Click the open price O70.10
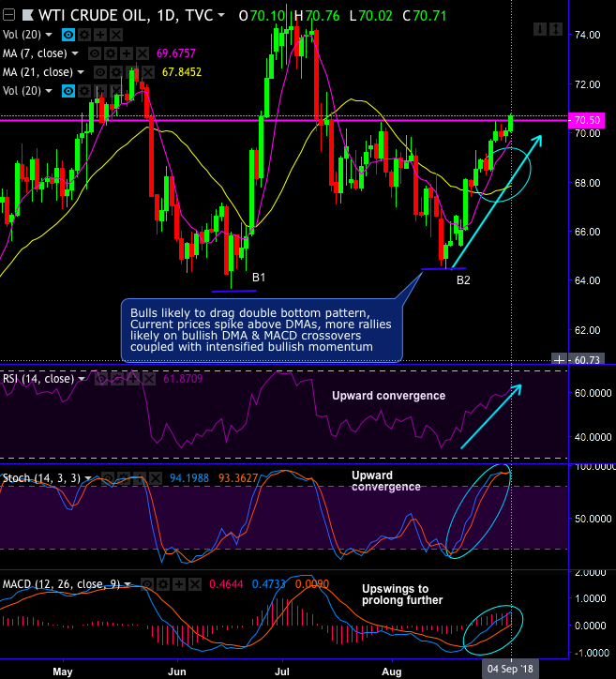The image size is (616, 679). (x=262, y=16)
